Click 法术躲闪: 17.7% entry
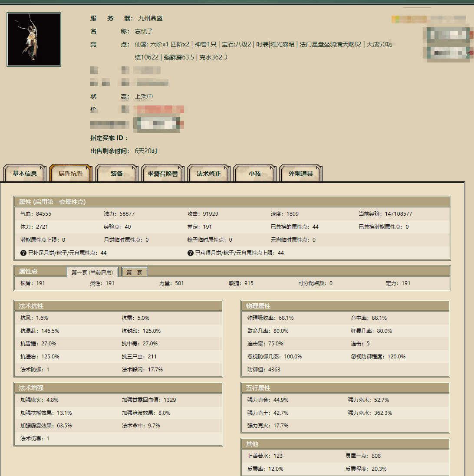 (142, 369)
